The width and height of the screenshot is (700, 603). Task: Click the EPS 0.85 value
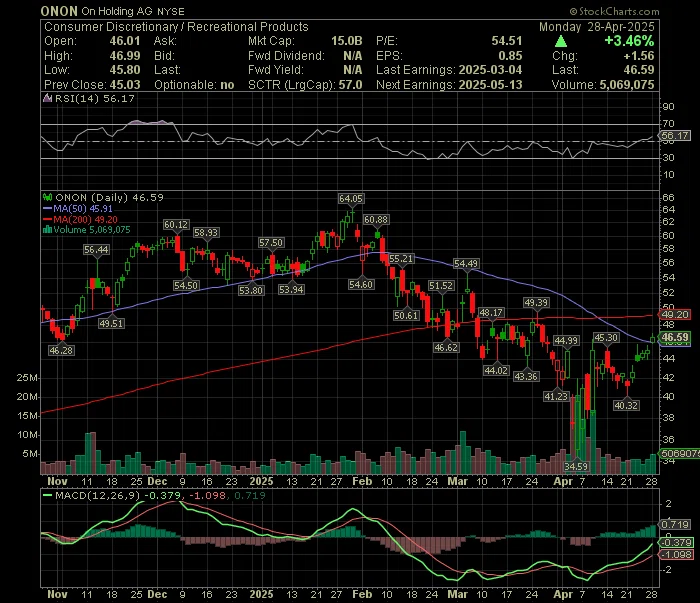tap(510, 56)
